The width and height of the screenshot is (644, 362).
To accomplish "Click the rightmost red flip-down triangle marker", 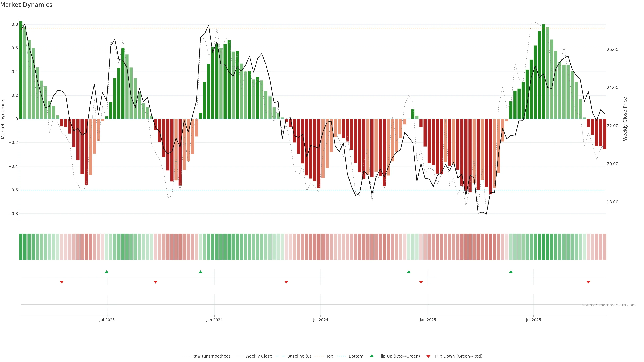I will [x=588, y=282].
